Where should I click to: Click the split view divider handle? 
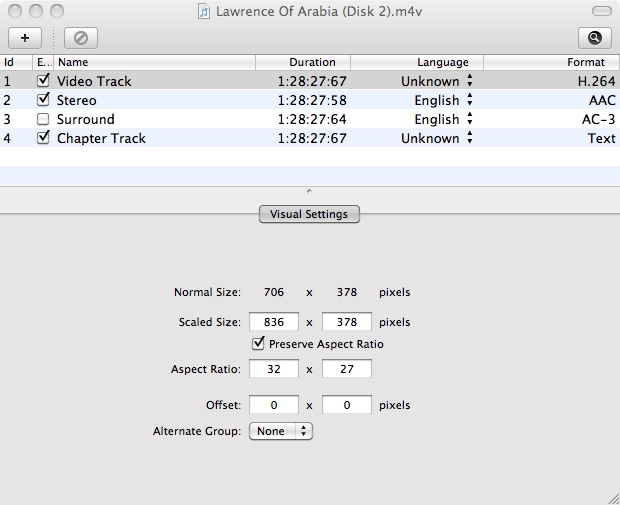click(x=309, y=191)
